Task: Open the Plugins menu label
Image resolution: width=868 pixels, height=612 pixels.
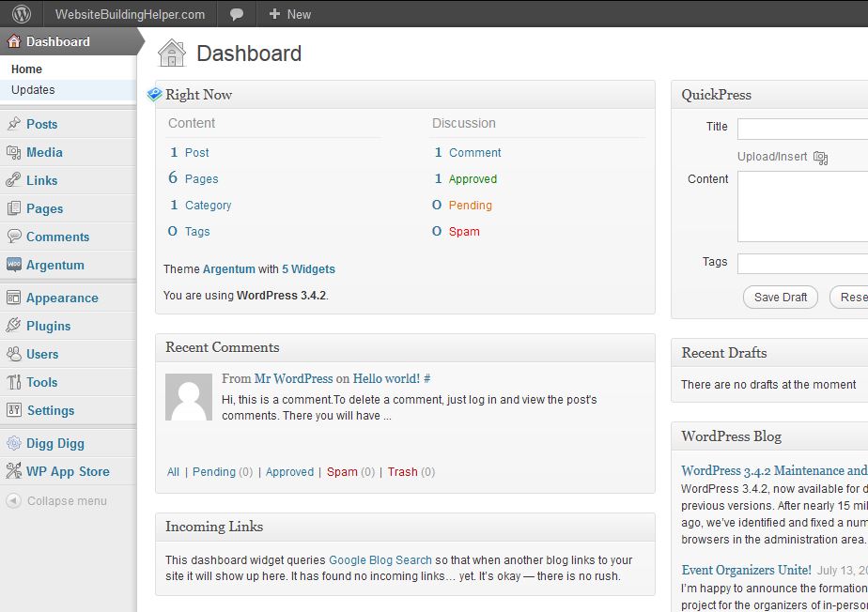Action: tap(49, 326)
